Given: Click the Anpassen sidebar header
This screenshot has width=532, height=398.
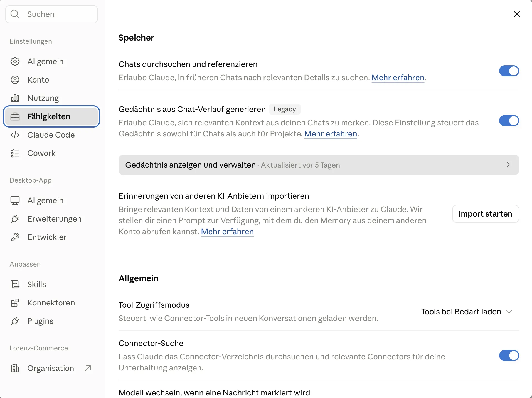Looking at the screenshot, I should click(25, 264).
